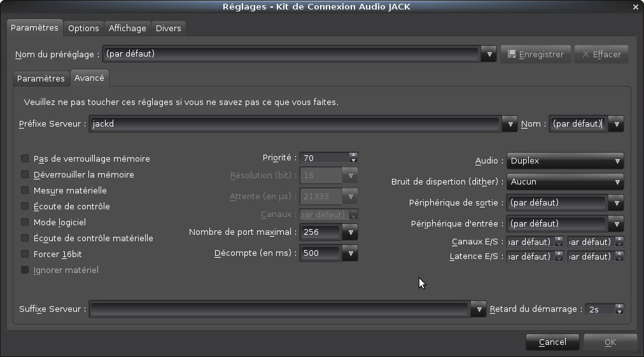This screenshot has width=644, height=357.
Task: Adjust Retard du démarrage spinner arrows
Action: 619,309
